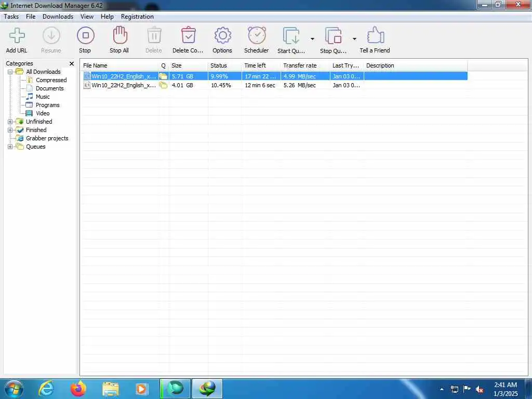The image size is (532, 399).
Task: Click the 10.45% status cell
Action: coord(221,86)
